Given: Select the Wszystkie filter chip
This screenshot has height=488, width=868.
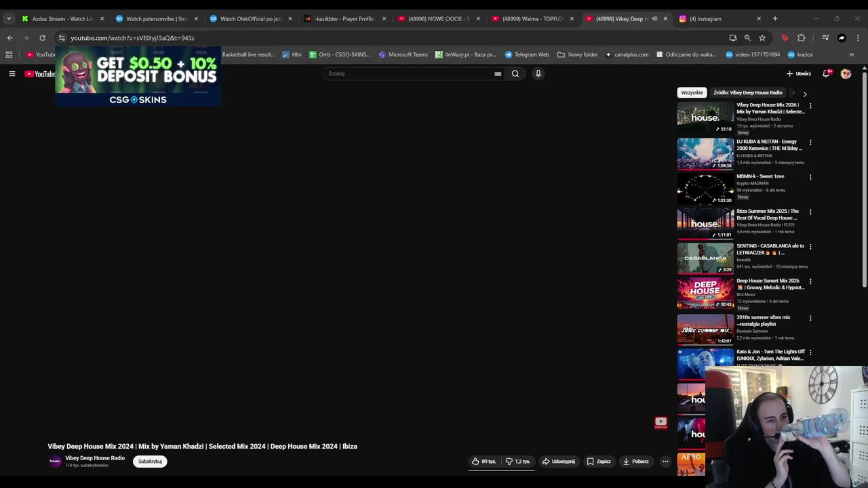Looking at the screenshot, I should pyautogui.click(x=692, y=93).
